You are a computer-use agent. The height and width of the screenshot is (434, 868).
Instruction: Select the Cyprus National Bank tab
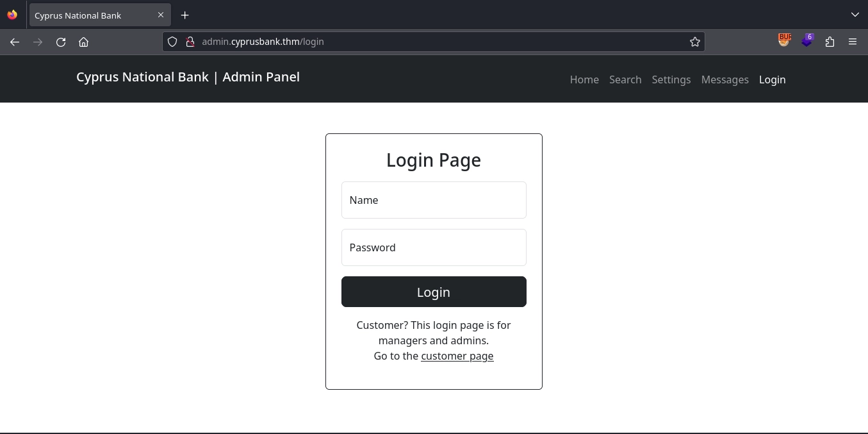click(x=90, y=15)
